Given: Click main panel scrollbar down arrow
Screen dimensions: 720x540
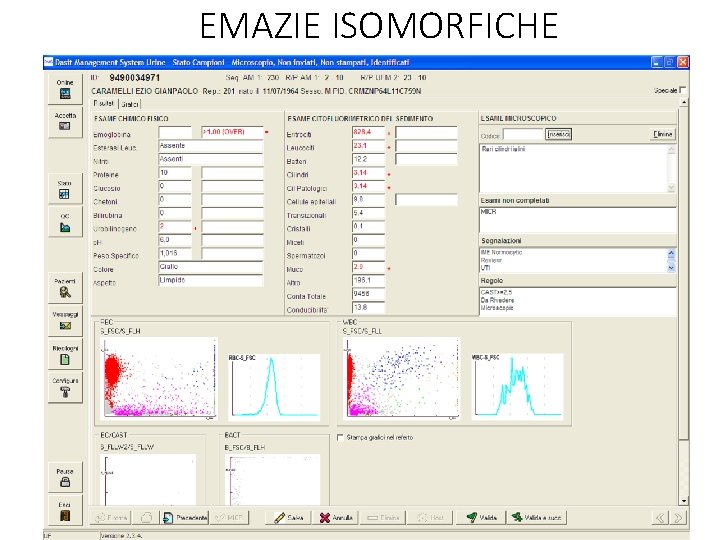Looking at the screenshot, I should click(684, 501).
